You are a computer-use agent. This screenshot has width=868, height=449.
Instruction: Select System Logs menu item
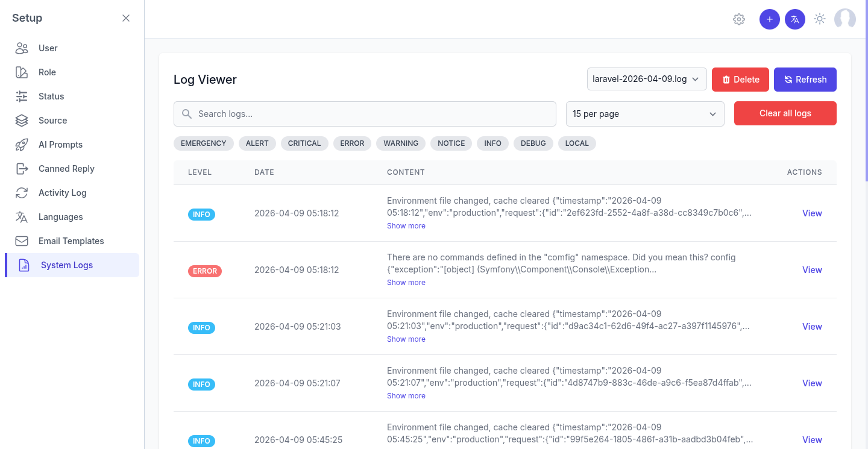coord(72,265)
